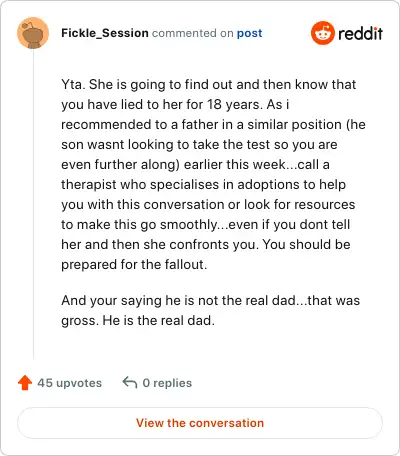
Task: Click the line "to make this go smoothly"
Action: 205,224
